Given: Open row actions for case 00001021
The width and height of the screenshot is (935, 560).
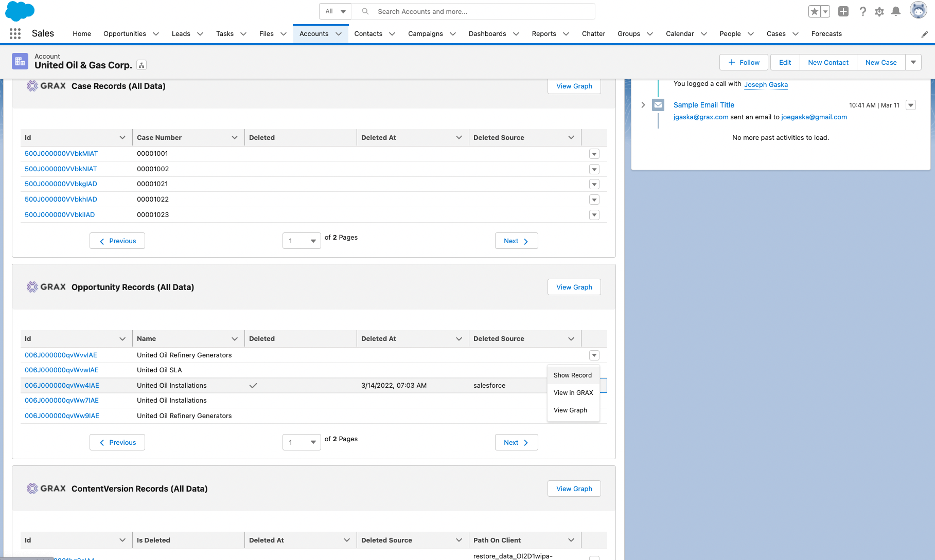Looking at the screenshot, I should [594, 184].
